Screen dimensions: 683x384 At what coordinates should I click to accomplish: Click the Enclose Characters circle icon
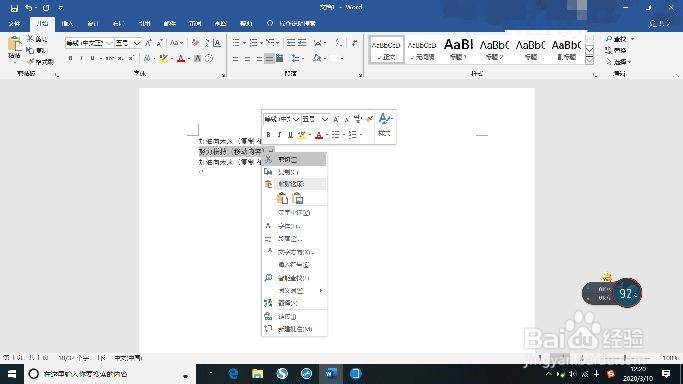[x=209, y=58]
